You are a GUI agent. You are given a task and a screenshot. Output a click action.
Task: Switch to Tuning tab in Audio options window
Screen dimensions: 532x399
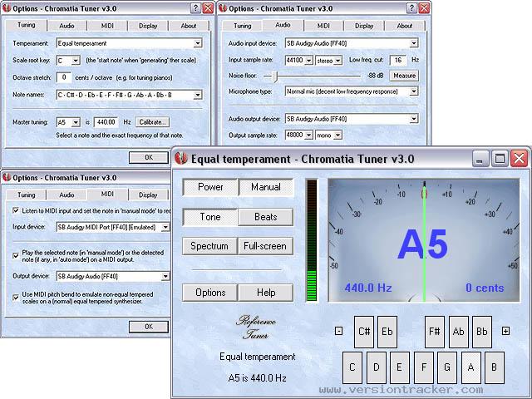pyautogui.click(x=242, y=26)
